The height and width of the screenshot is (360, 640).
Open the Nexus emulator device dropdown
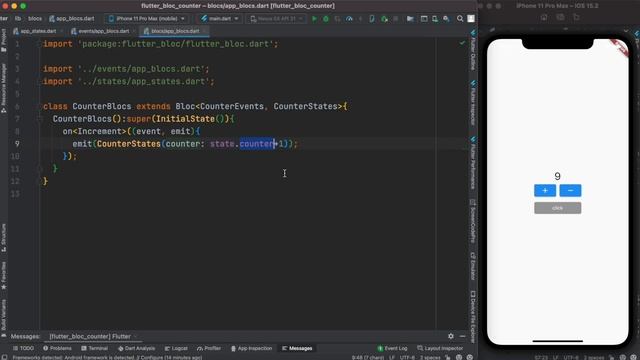tap(276, 19)
